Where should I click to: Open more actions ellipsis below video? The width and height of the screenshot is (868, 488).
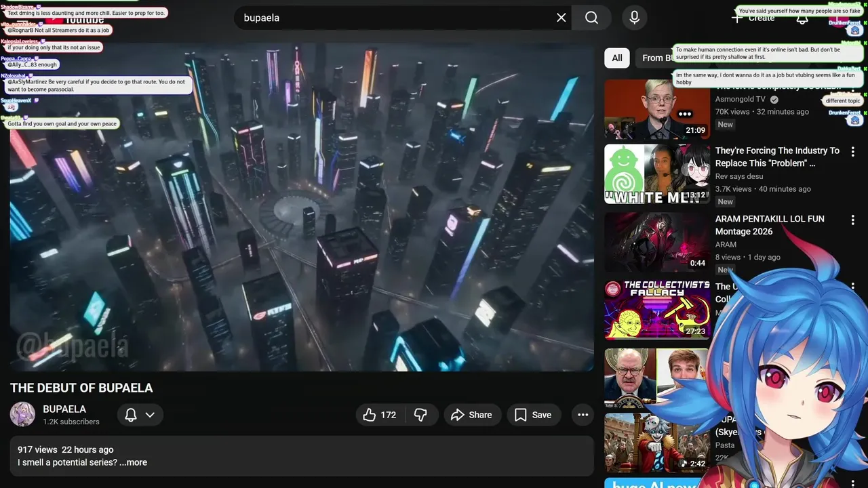coord(583,415)
